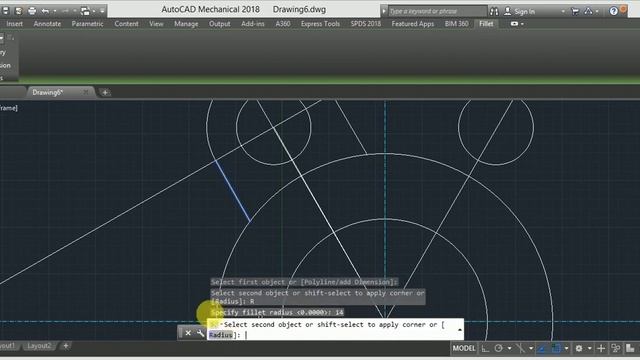
Task: Open the Polar tracking angle dropdown
Action: click(x=509, y=348)
